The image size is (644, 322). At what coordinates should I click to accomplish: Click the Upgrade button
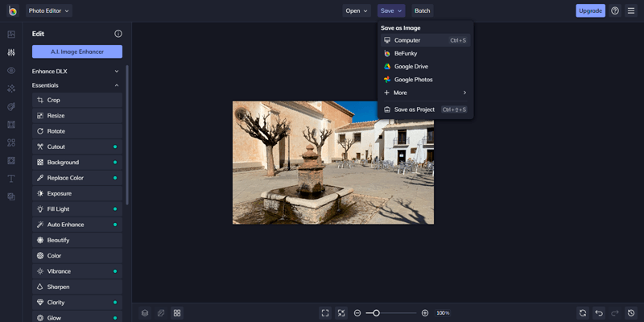590,10
